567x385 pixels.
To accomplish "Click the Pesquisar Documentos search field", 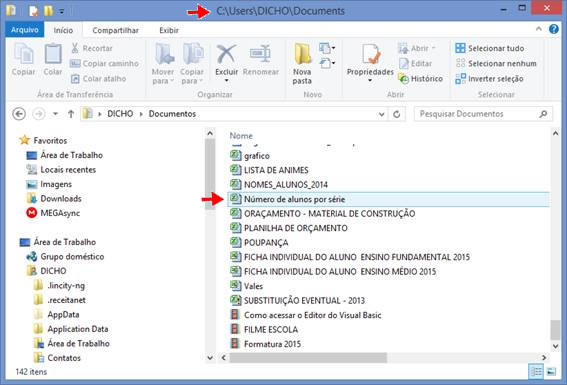I will point(483,114).
